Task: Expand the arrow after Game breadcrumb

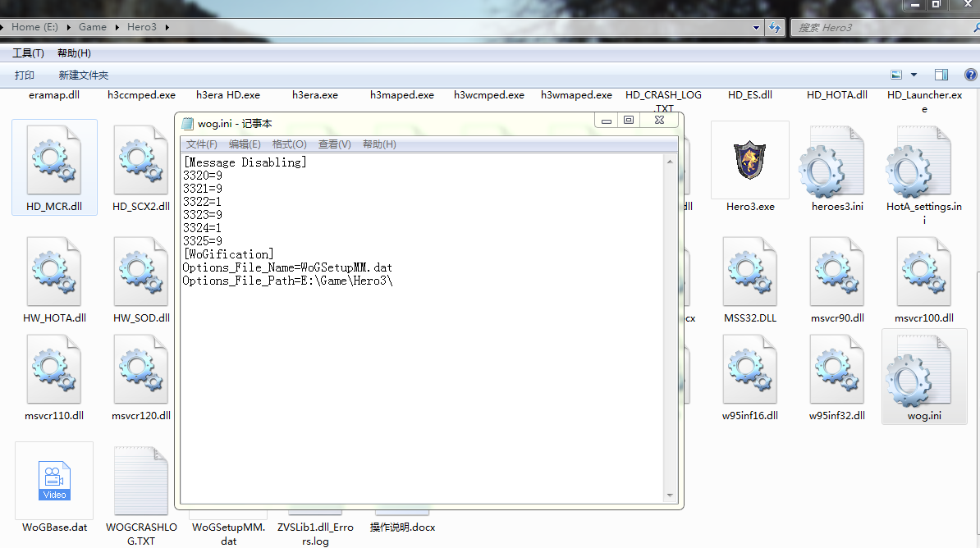Action: (117, 28)
